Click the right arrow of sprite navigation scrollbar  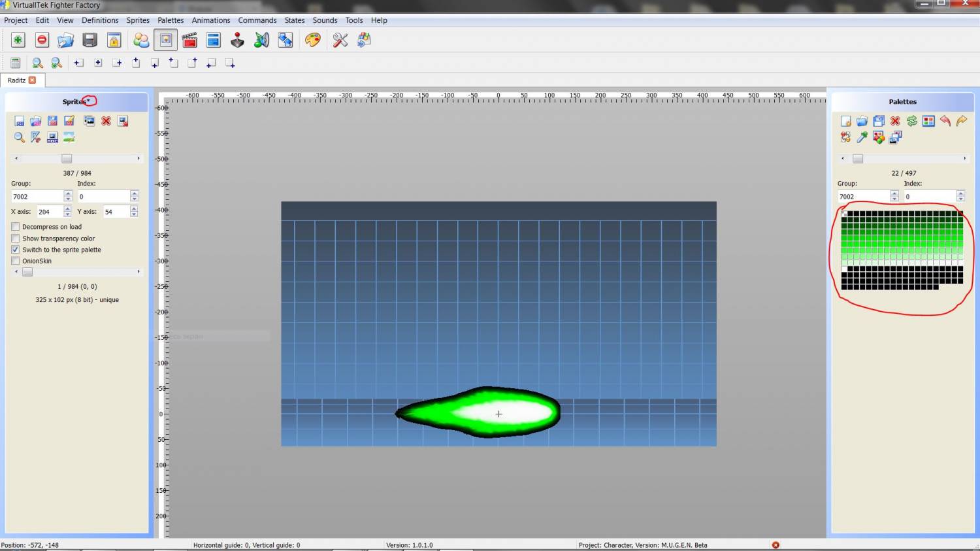[x=138, y=159]
